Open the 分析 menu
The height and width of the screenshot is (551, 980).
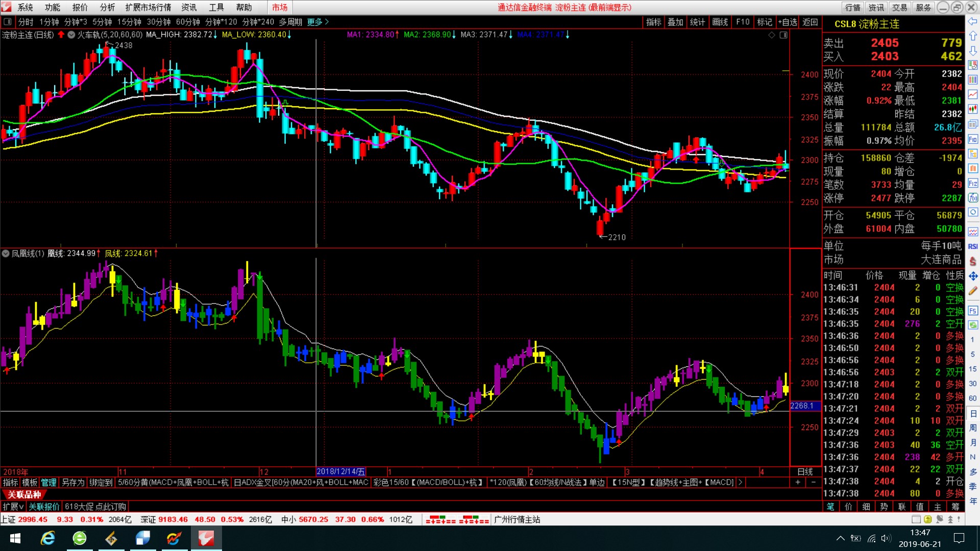pyautogui.click(x=107, y=7)
